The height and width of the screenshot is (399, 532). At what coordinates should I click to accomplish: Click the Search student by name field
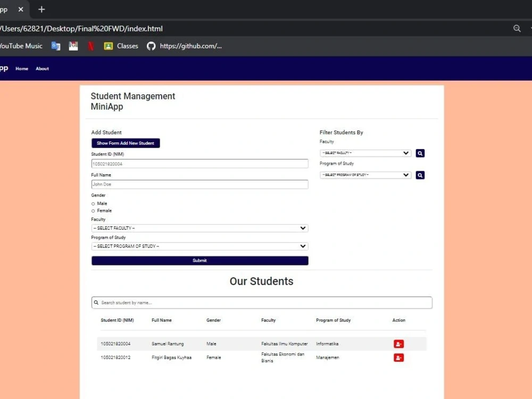[262, 303]
